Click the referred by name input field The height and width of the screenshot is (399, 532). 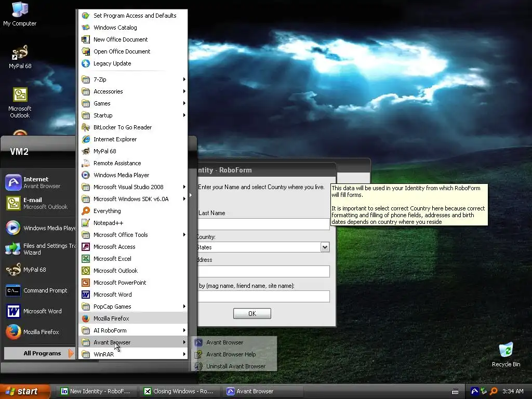point(264,296)
